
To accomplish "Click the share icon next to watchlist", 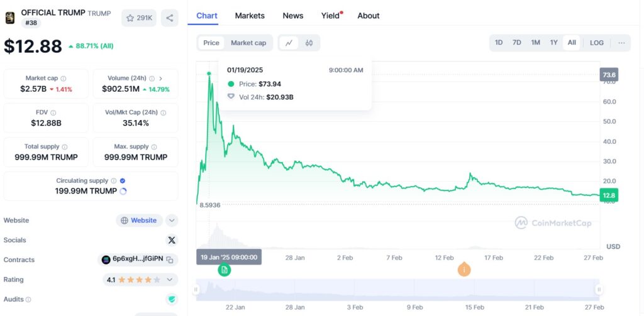I will point(170,18).
